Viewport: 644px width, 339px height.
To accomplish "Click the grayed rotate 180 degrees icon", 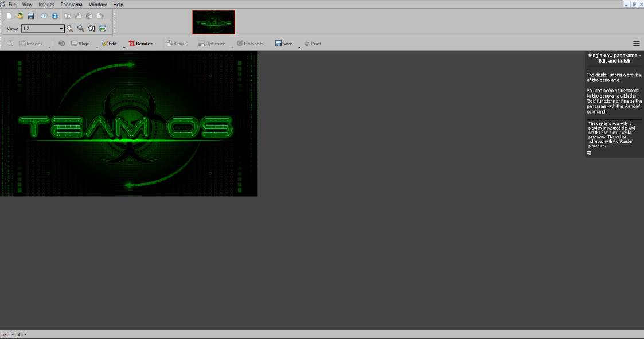I will point(89,16).
